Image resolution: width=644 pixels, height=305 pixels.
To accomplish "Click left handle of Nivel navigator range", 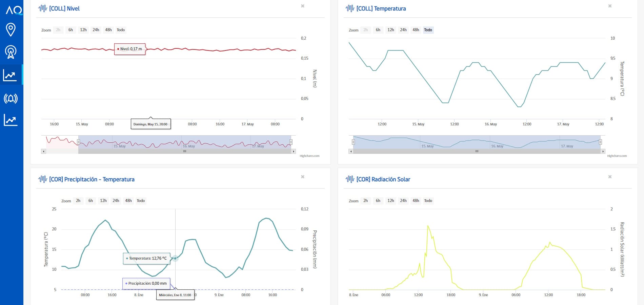I will pyautogui.click(x=78, y=142).
